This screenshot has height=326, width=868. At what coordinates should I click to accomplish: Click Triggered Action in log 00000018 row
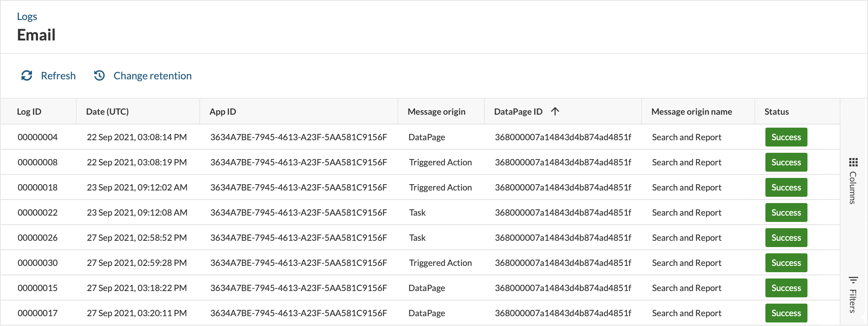[x=440, y=187]
